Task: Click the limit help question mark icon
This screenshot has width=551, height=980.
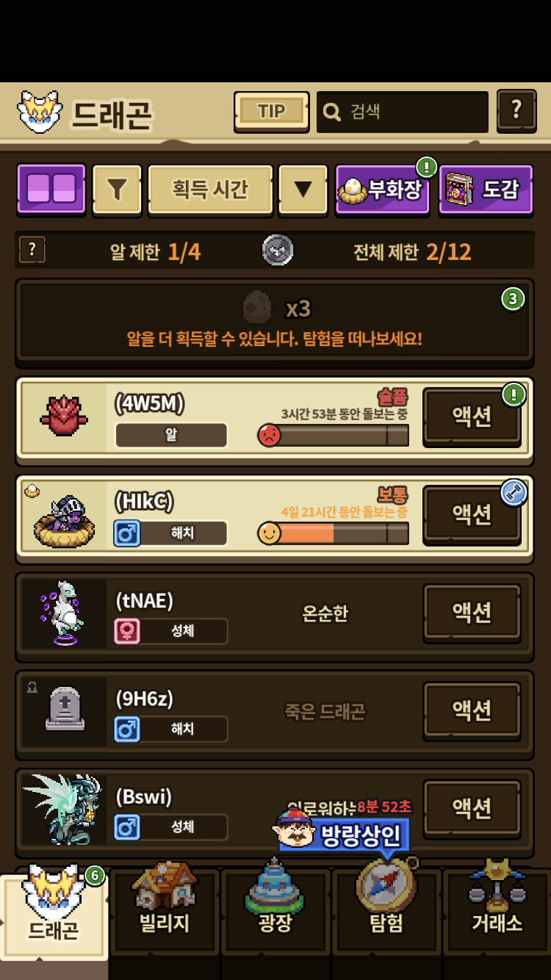Action: click(32, 251)
